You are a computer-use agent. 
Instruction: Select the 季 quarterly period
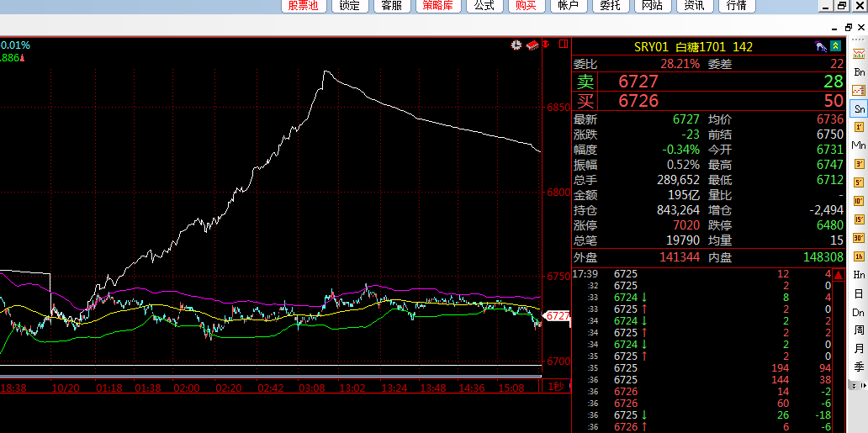(859, 367)
